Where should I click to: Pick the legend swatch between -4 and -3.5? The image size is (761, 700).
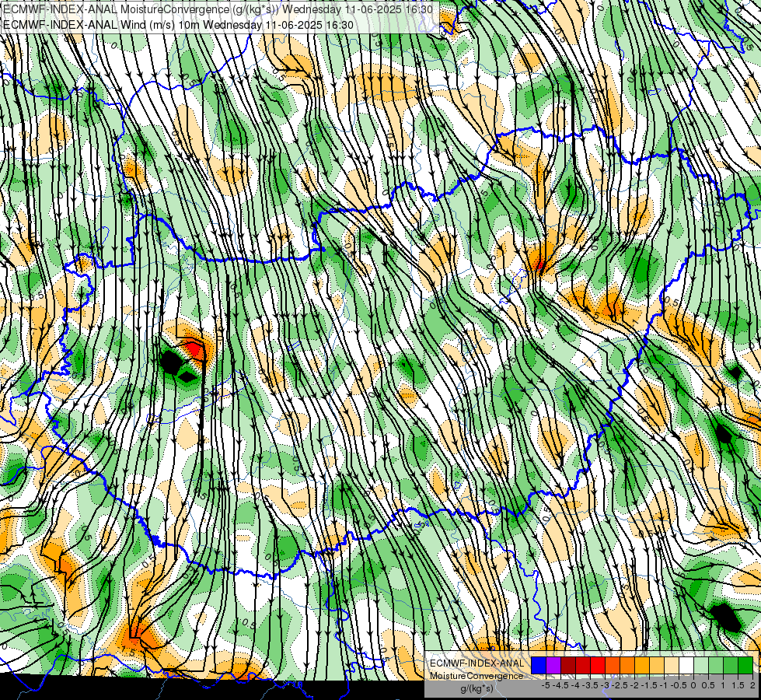pyautogui.click(x=583, y=665)
